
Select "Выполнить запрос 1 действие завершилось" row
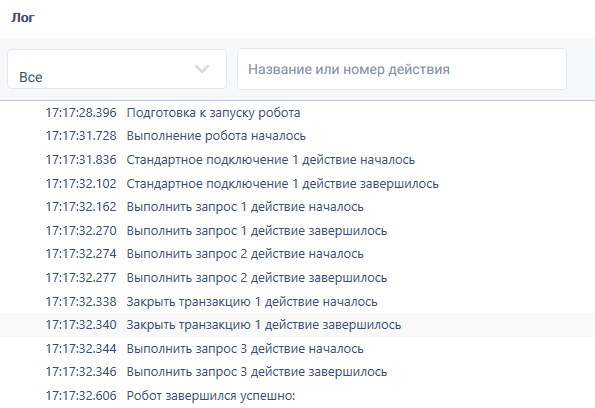(x=298, y=231)
